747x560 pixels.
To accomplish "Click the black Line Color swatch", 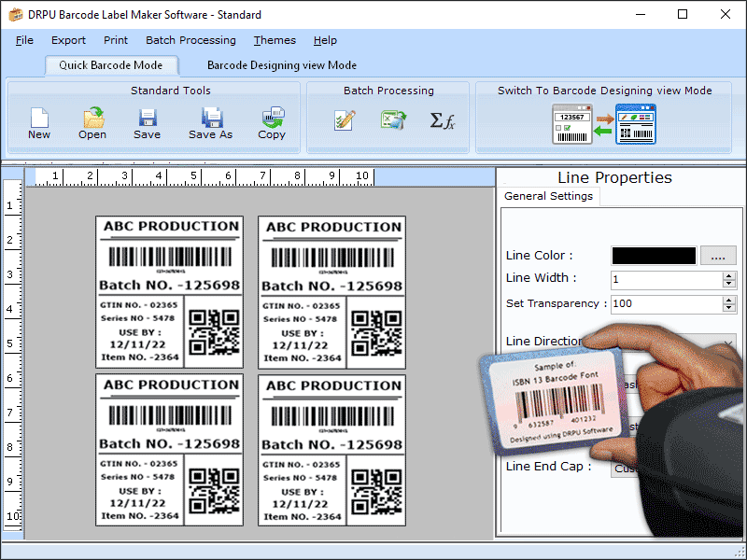I will 653,255.
